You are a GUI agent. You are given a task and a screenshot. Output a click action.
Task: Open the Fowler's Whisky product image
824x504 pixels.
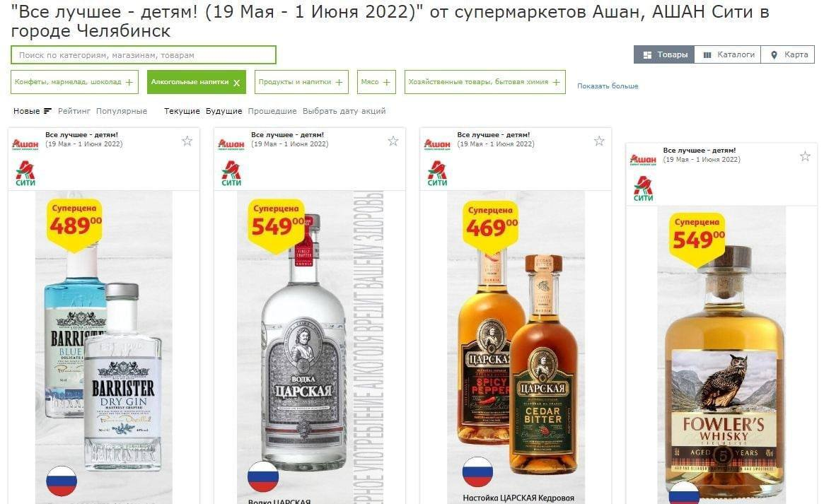[721, 355]
